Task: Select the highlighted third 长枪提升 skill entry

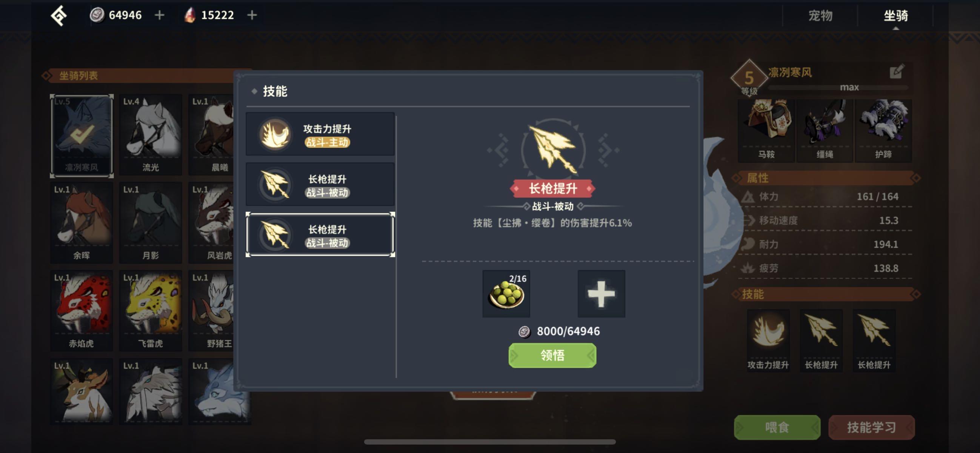Action: click(x=320, y=234)
